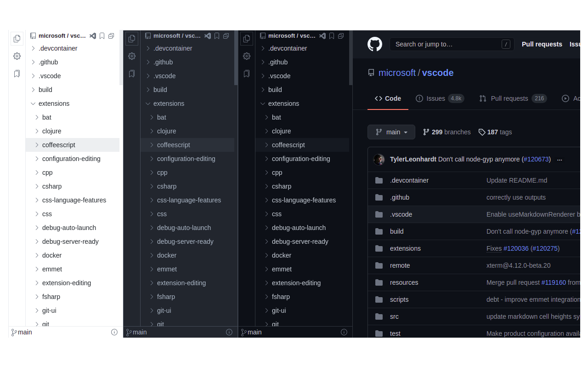Open the files explorer icon in dim gray panel

132,39
